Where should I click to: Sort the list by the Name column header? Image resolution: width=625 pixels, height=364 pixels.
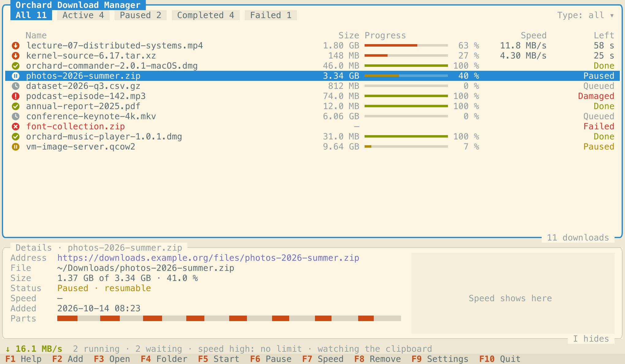36,36
